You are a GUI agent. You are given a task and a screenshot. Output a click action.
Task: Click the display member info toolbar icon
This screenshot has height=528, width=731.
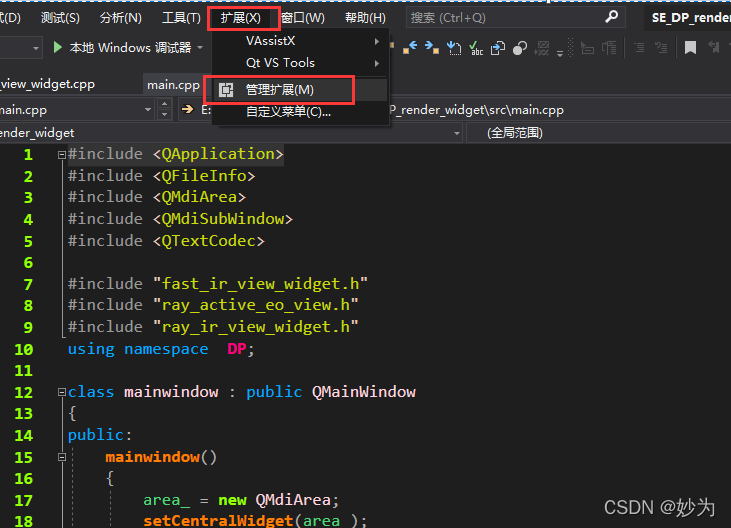(587, 48)
